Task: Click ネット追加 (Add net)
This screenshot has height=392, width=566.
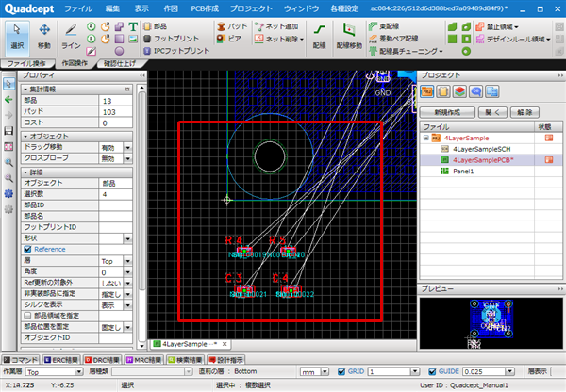Action: 276,26
